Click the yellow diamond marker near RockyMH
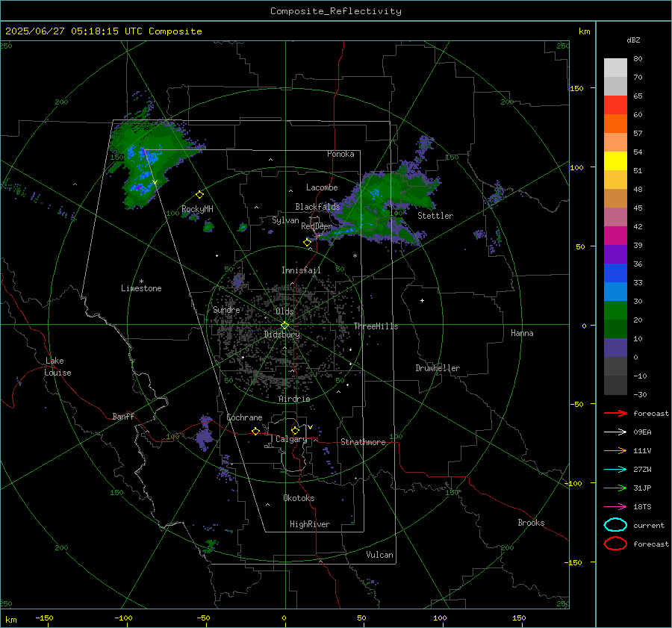This screenshot has width=672, height=628. pyautogui.click(x=199, y=195)
